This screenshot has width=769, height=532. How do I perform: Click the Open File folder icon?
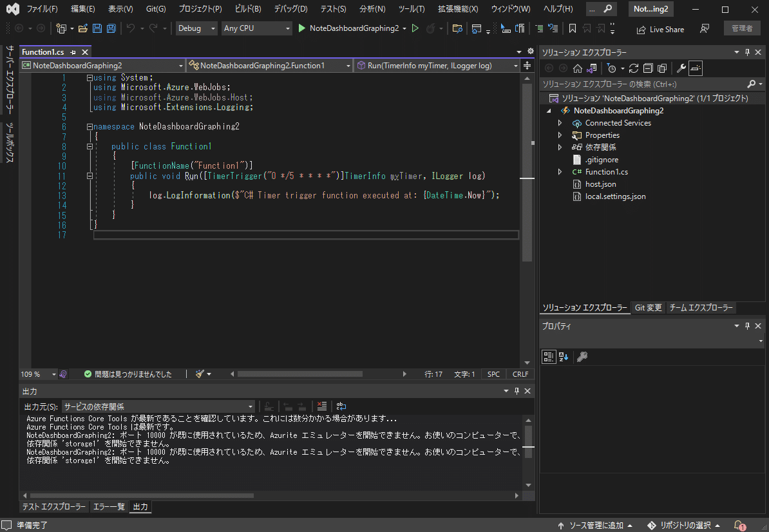click(83, 28)
